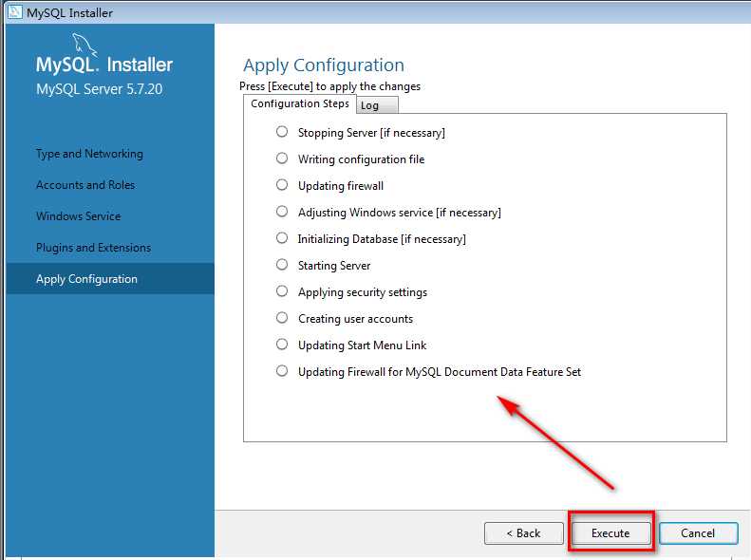
Task: Select the Starting Server step indicator
Action: click(x=282, y=264)
